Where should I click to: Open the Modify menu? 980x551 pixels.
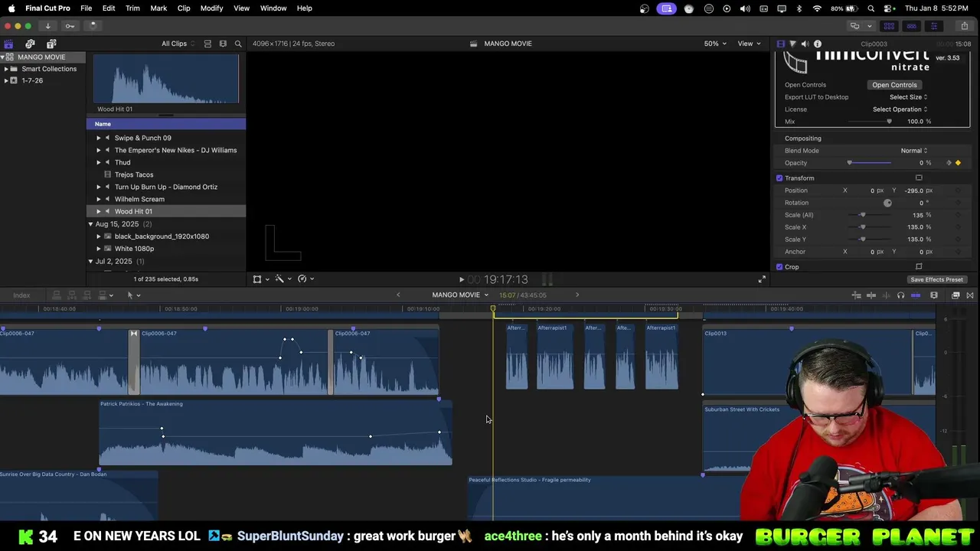tap(211, 8)
